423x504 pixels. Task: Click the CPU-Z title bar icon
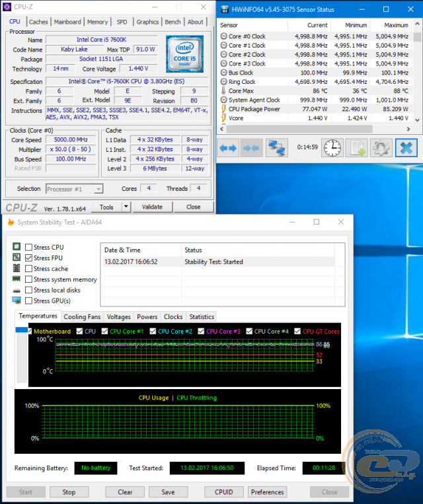[x=7, y=7]
